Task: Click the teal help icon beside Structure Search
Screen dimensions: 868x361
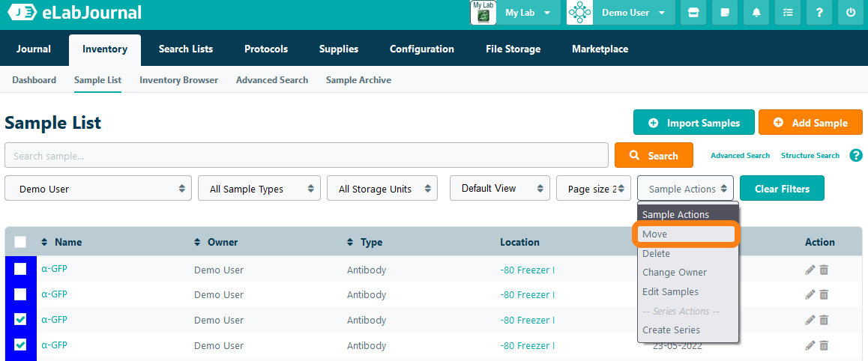Action: [855, 155]
